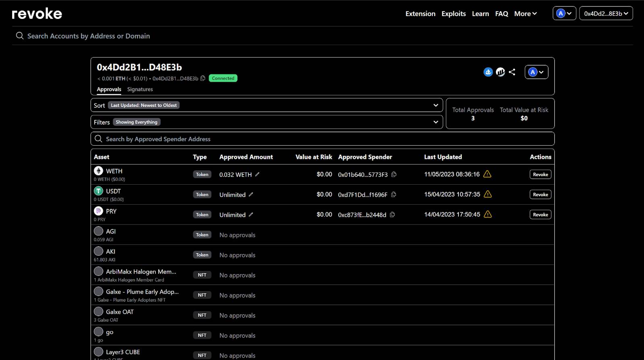The image size is (644, 360).
Task: Click the Token type badge in AGI row
Action: click(202, 235)
